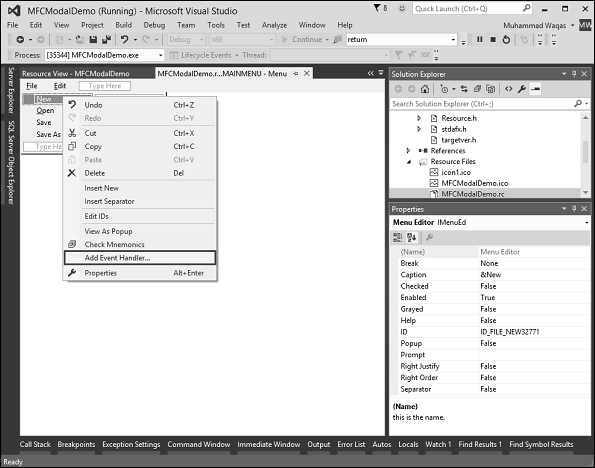Choose Copy from context menu

point(140,146)
